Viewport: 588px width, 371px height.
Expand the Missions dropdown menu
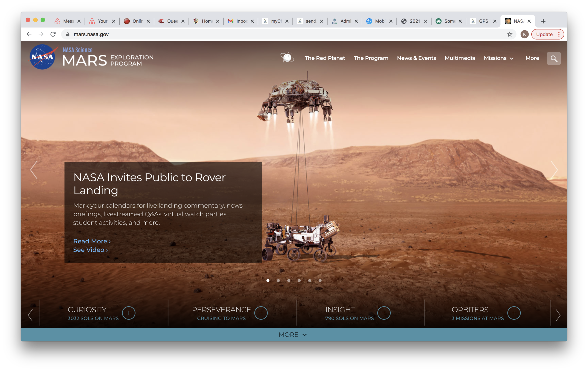point(498,58)
